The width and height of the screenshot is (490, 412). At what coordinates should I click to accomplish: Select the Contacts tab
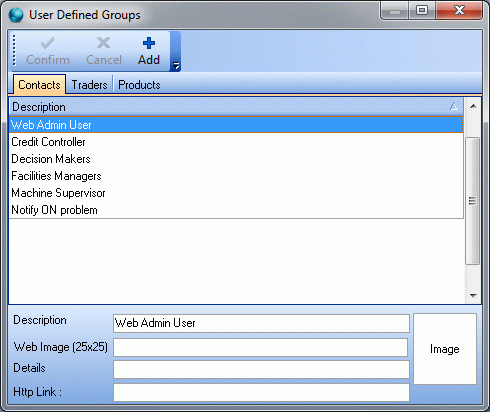[x=39, y=85]
